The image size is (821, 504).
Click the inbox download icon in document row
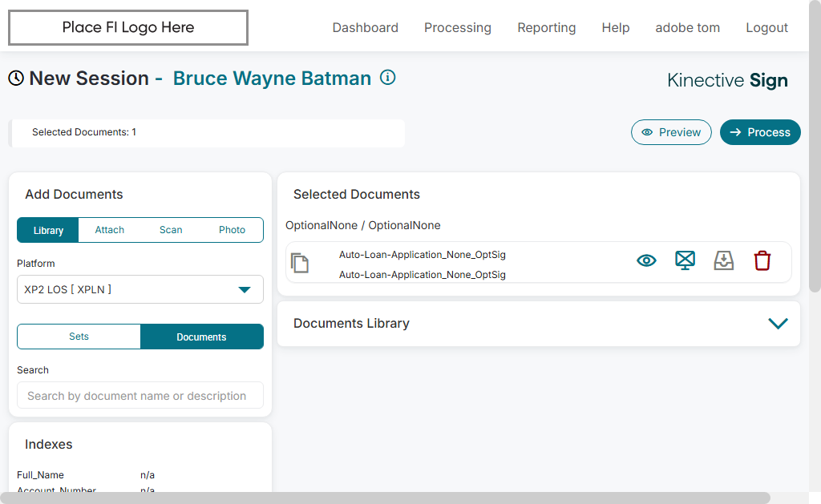point(724,260)
